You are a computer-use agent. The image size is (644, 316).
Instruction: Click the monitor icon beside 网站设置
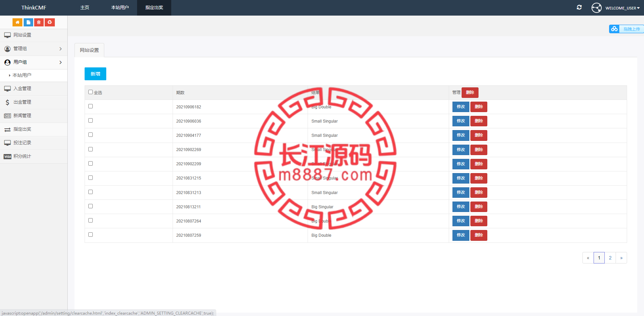click(x=7, y=35)
